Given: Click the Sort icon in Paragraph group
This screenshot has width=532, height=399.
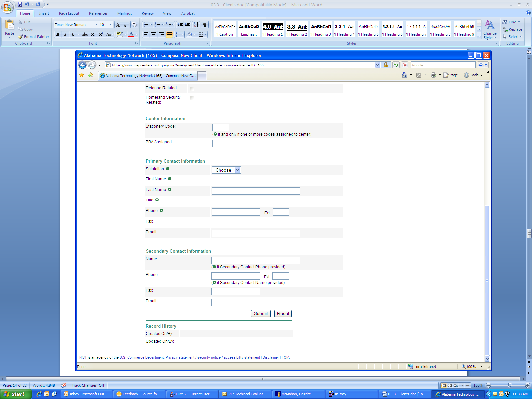Looking at the screenshot, I should (196, 25).
